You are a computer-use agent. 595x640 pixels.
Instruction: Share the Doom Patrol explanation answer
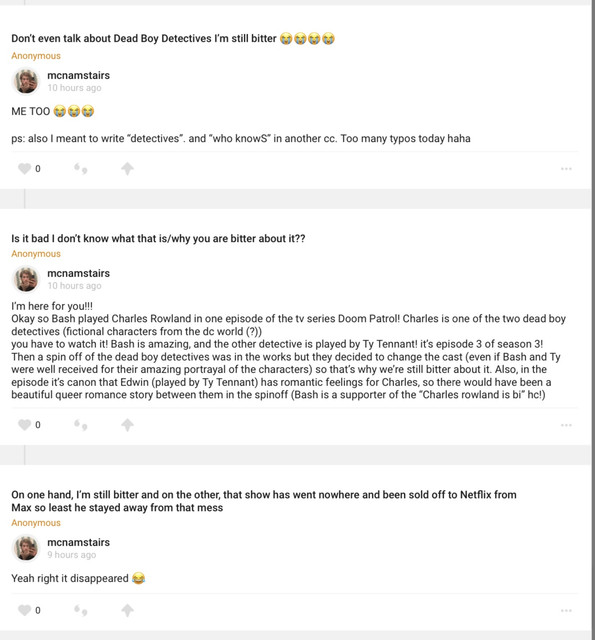[x=127, y=424]
